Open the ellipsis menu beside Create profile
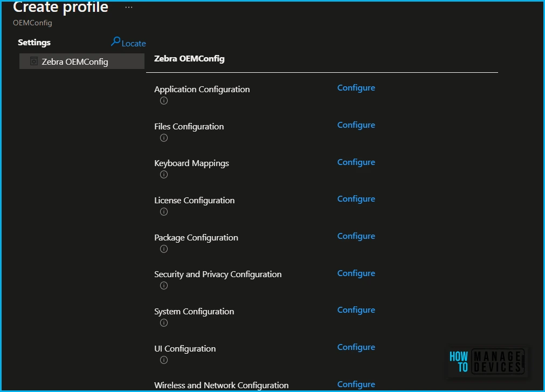Image resolution: width=545 pixels, height=392 pixels. (x=129, y=8)
